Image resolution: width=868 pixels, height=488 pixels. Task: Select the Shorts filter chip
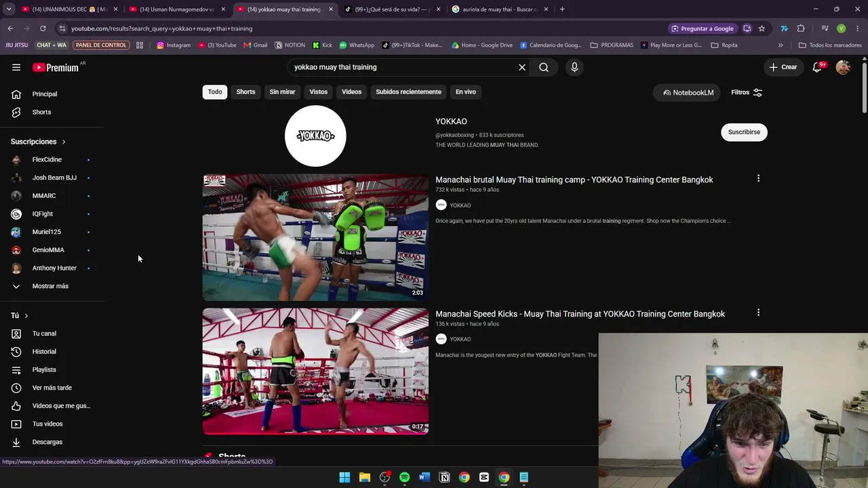click(245, 92)
